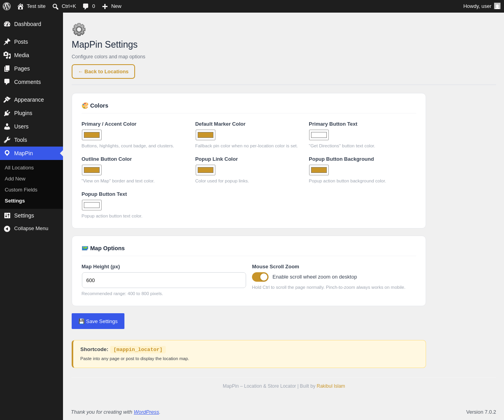Open the comments bubble icon in admin bar
Screen dimensions: 504x420
85,6
